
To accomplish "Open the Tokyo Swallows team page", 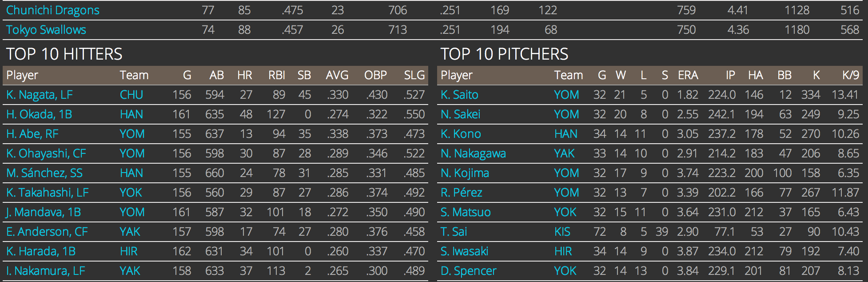I will (46, 30).
